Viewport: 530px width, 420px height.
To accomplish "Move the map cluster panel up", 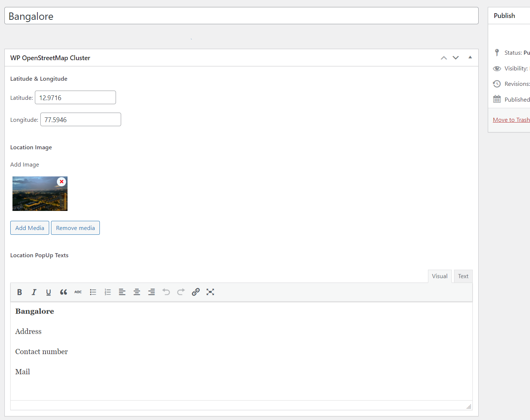I will click(x=444, y=58).
